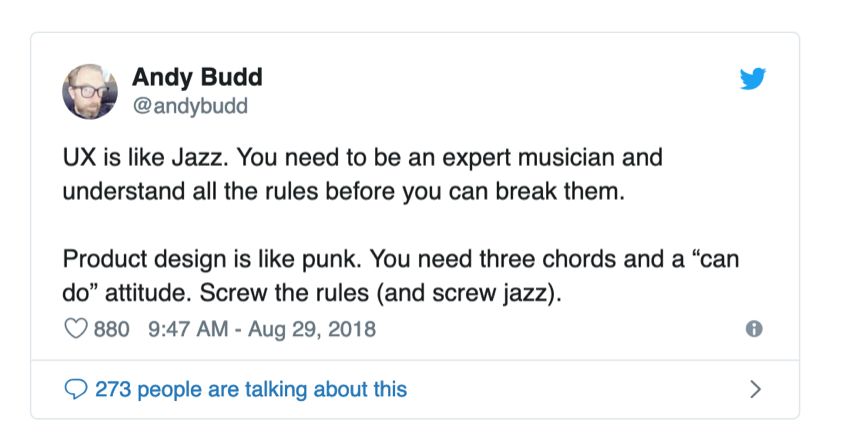
Task: Open the @andybudd handle link
Action: pos(189,105)
